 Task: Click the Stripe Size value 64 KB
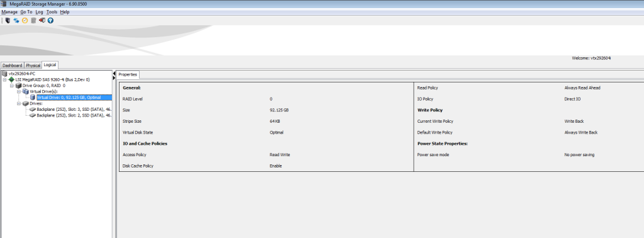point(275,122)
